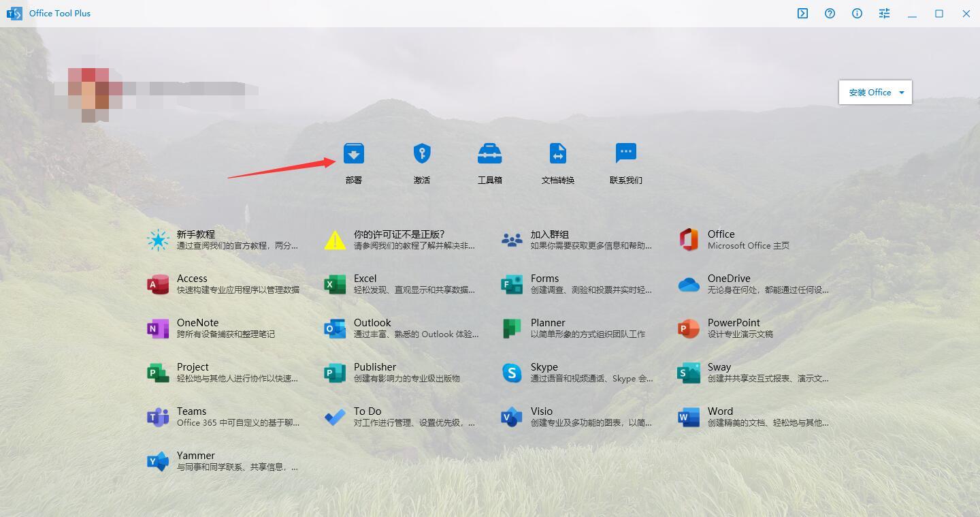Open the Visio app icon
The width and height of the screenshot is (980, 517).
pos(512,417)
